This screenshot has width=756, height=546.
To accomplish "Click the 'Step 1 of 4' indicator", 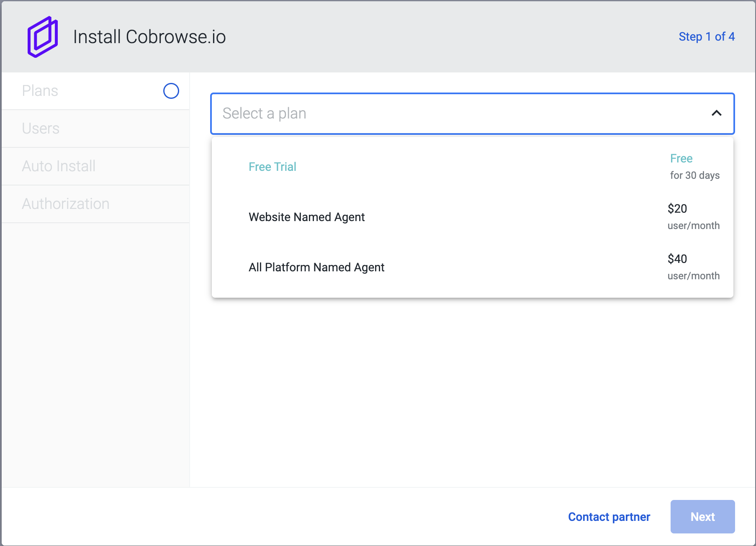I will tap(706, 37).
